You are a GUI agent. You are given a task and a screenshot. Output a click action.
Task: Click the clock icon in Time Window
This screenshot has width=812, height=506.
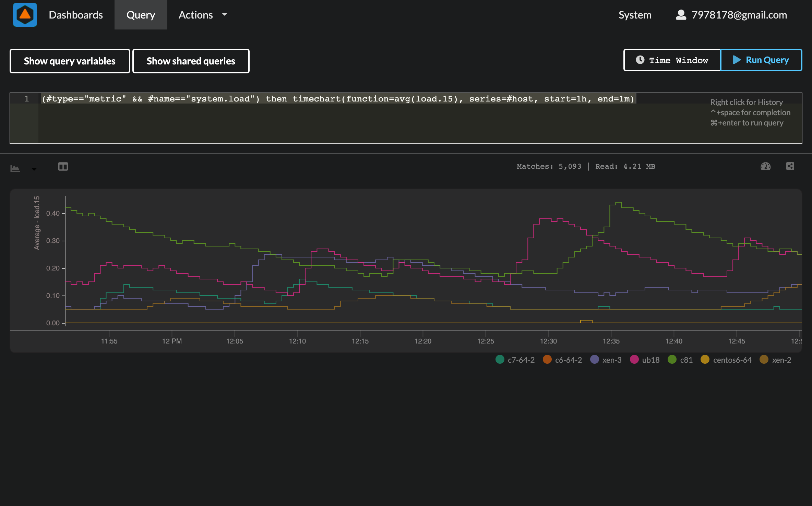(x=640, y=60)
